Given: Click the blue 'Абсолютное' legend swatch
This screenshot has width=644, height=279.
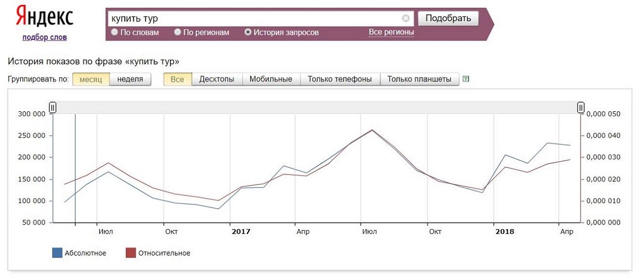Looking at the screenshot, I should click(57, 253).
